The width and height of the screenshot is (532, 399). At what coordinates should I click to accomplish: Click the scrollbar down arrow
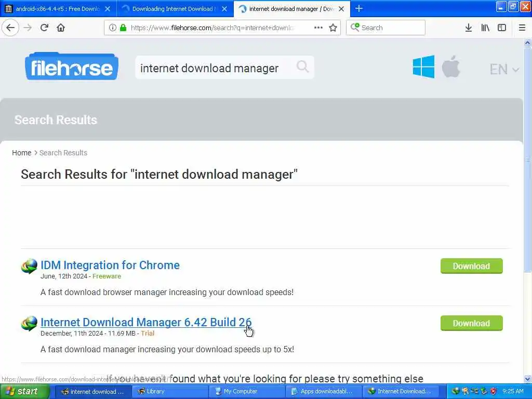(527, 379)
